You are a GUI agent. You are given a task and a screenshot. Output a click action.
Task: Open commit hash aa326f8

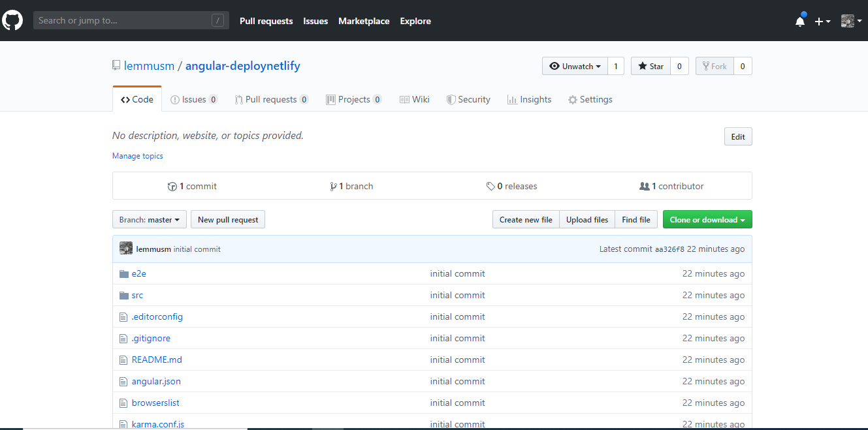click(669, 249)
